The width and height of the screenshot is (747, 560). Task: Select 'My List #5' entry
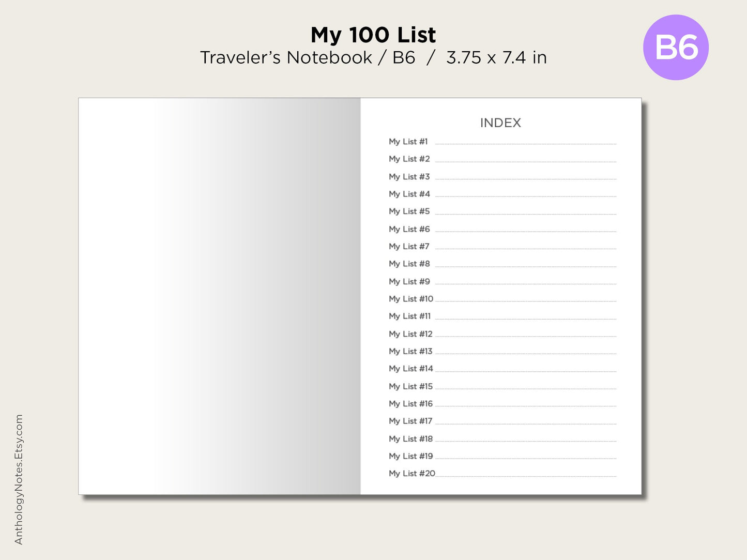coord(409,211)
